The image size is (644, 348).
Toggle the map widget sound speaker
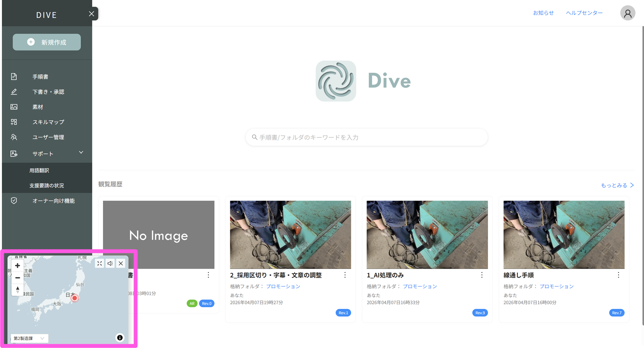click(110, 264)
